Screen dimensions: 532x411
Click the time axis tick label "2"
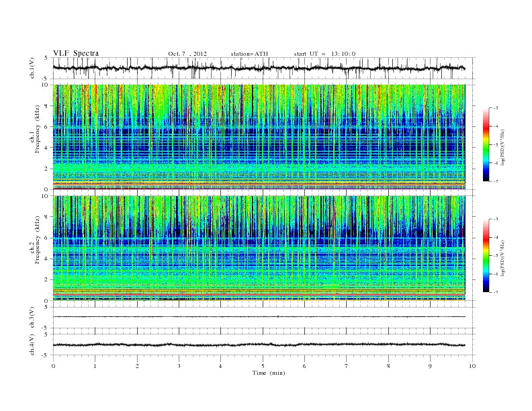(x=137, y=366)
